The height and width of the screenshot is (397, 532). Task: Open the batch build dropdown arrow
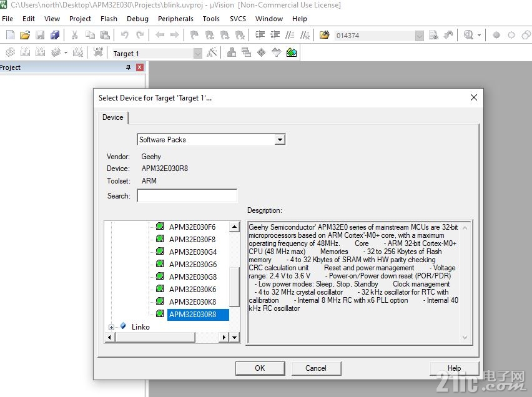[x=66, y=52]
